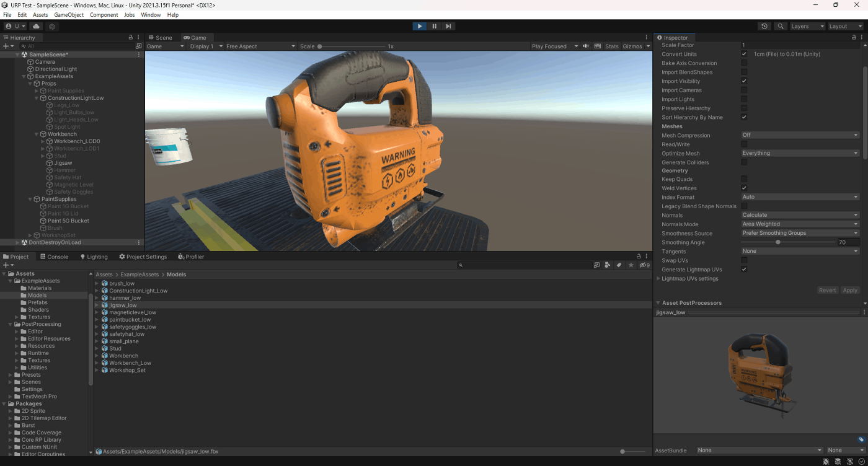
Task: Toggle the mute audio icon in Game view
Action: 586,46
